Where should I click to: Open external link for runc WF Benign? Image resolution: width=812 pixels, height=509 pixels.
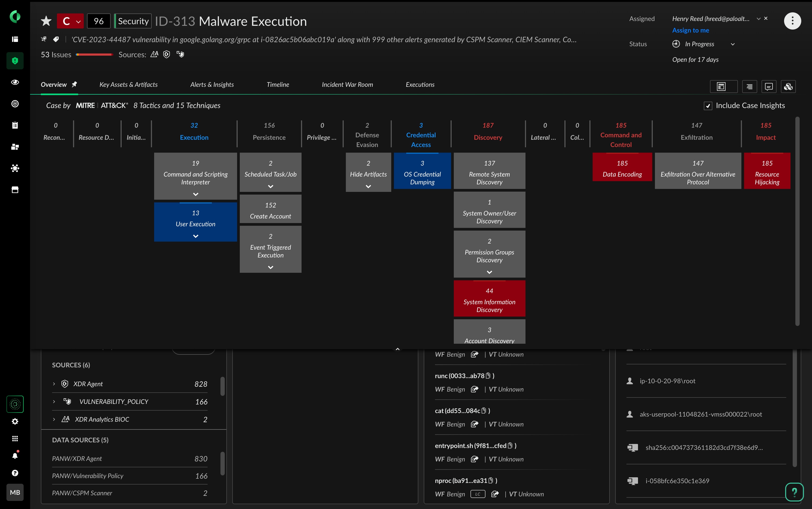474,389
